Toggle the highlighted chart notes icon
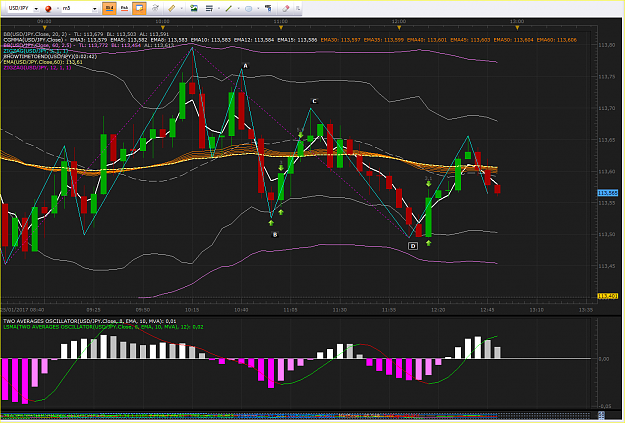Screen dimensions: 625x423 click(139, 8)
